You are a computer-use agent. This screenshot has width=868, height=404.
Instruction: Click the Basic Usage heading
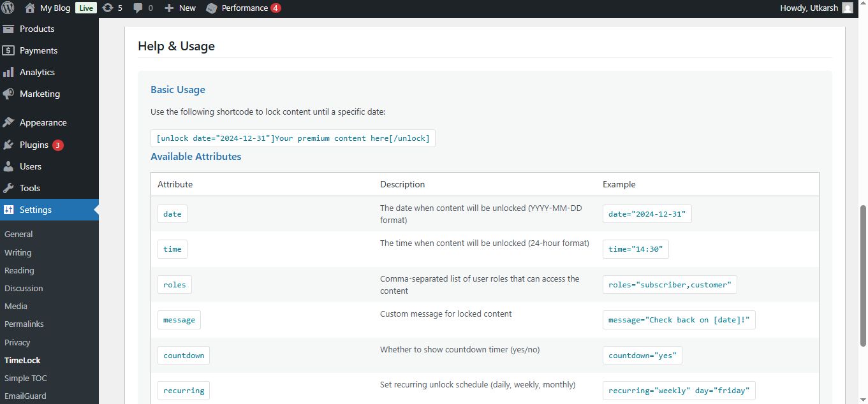178,90
